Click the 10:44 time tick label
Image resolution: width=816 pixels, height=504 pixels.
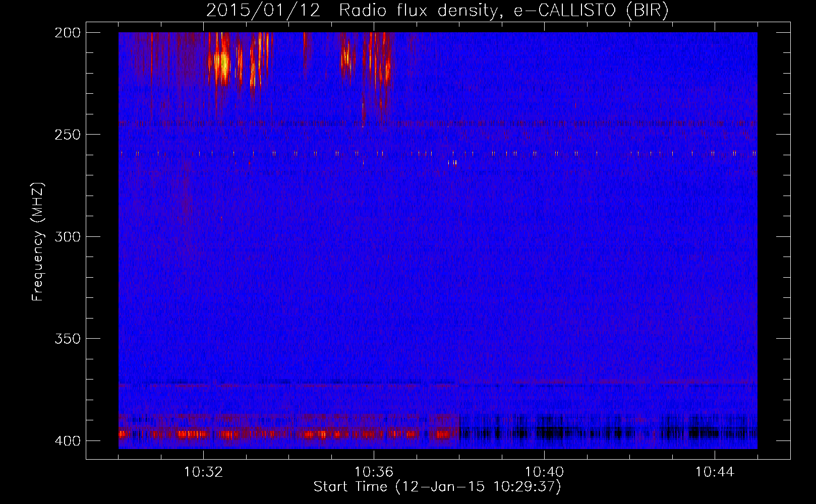tap(715, 472)
